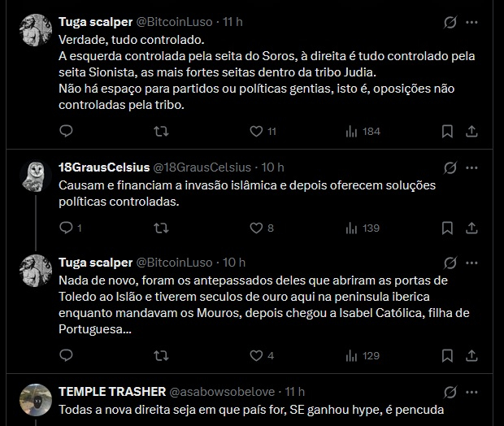Click the owl avatar of 18GrausCelsius
Viewport: 504px width, 426px height.
pyautogui.click(x=35, y=176)
